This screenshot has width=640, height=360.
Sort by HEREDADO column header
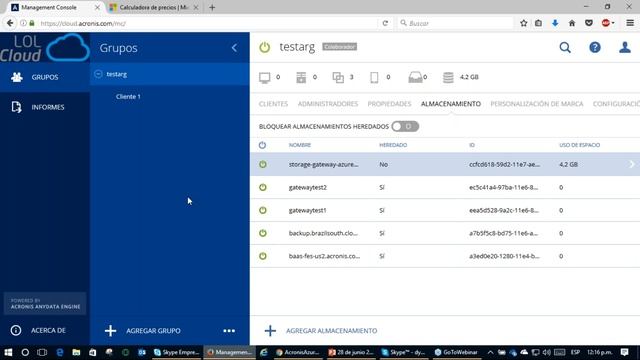point(393,145)
